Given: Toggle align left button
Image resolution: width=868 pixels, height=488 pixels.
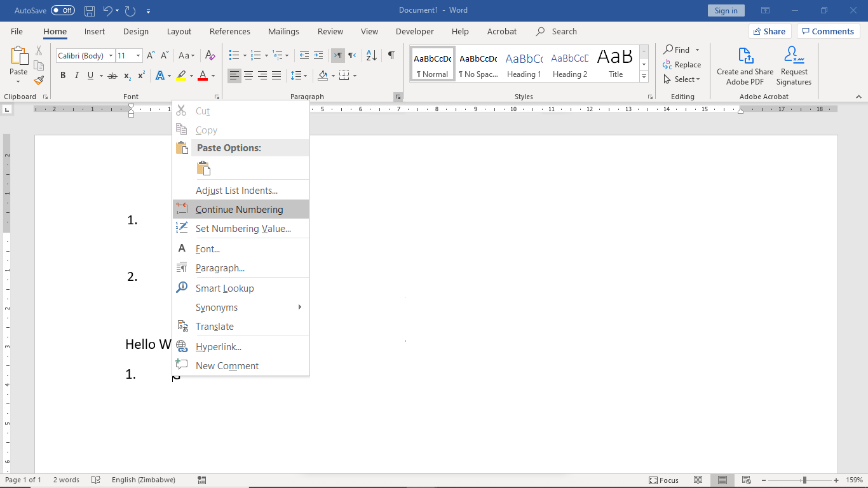Looking at the screenshot, I should [234, 76].
